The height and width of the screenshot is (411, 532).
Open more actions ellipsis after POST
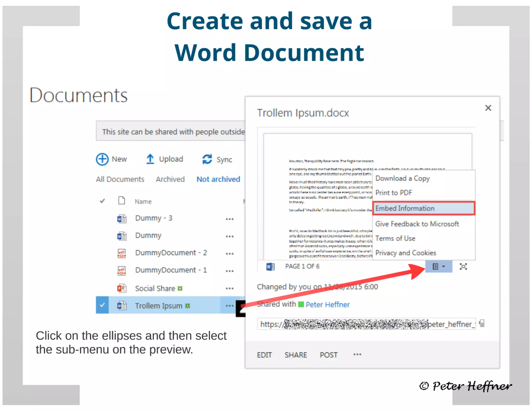tap(357, 354)
